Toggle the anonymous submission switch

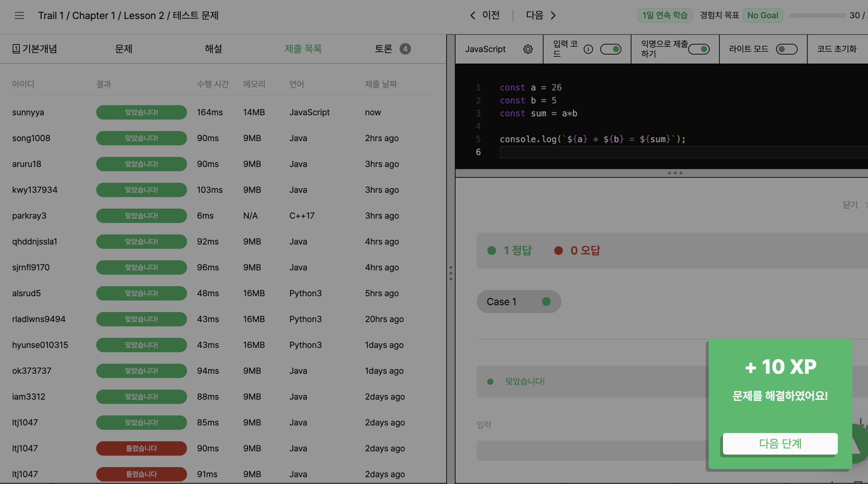pyautogui.click(x=699, y=49)
